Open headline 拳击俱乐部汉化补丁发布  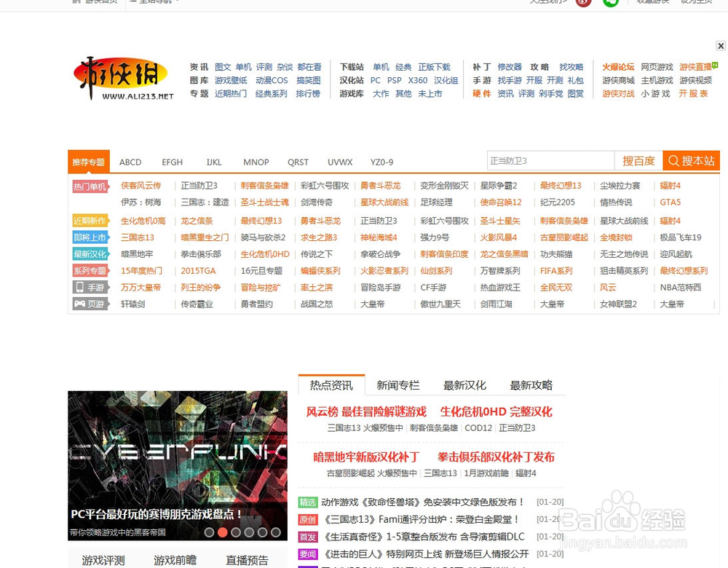coord(496,457)
